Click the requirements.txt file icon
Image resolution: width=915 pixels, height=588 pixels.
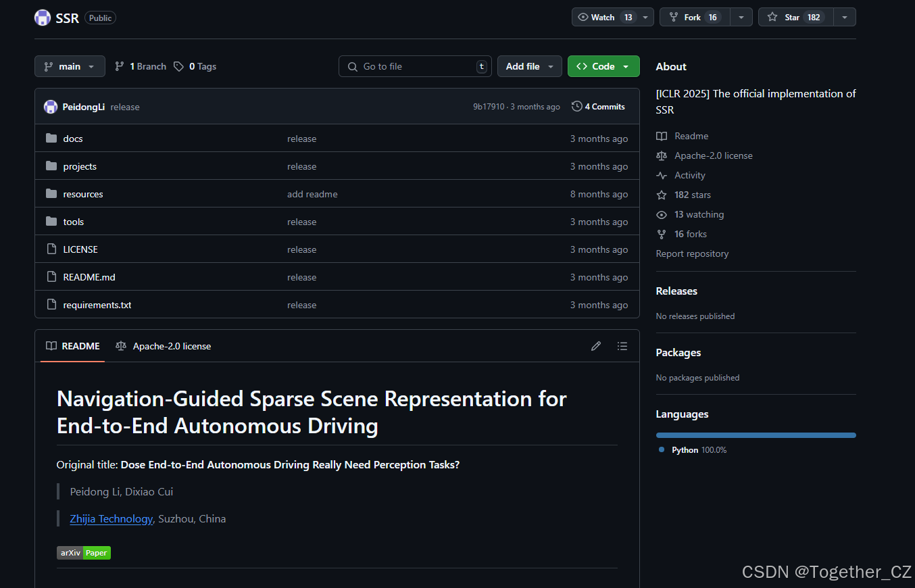pyautogui.click(x=51, y=305)
